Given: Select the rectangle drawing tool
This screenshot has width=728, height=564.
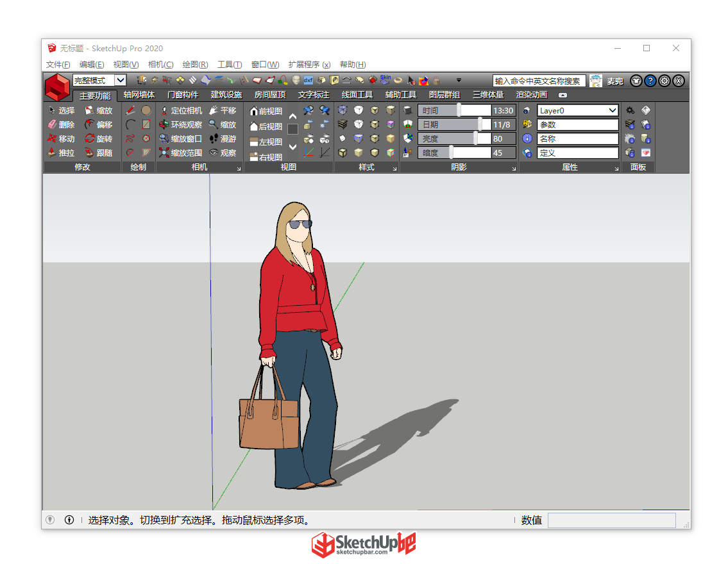Looking at the screenshot, I should [x=146, y=124].
